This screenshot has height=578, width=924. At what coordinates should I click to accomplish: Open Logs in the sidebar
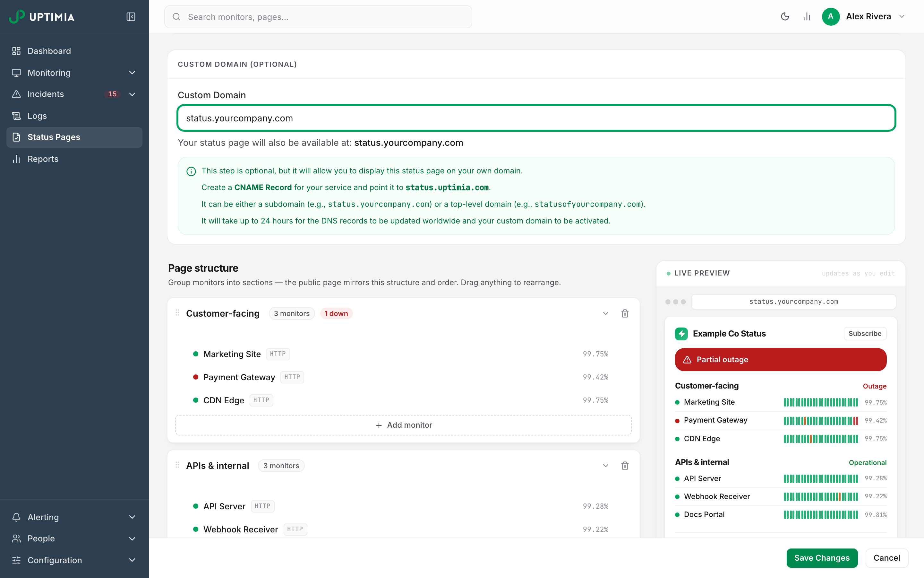point(74,116)
